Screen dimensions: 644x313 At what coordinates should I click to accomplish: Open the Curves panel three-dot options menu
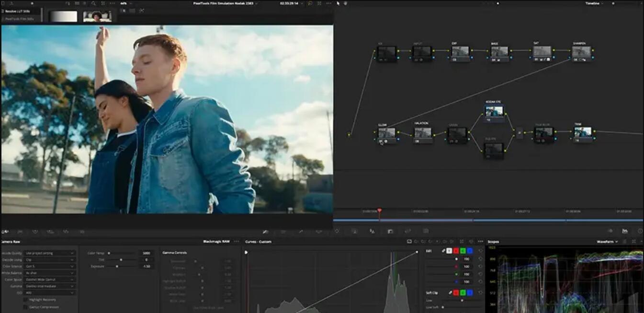click(481, 242)
